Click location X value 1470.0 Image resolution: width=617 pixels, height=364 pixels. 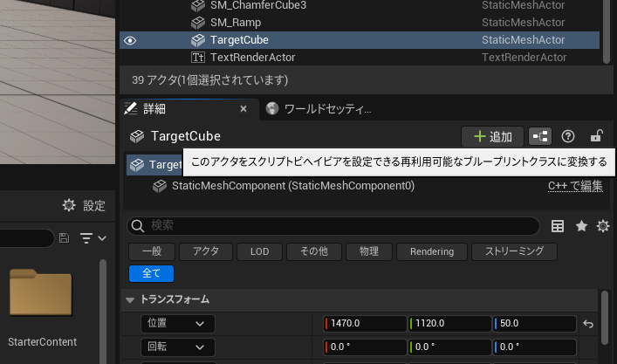365,324
